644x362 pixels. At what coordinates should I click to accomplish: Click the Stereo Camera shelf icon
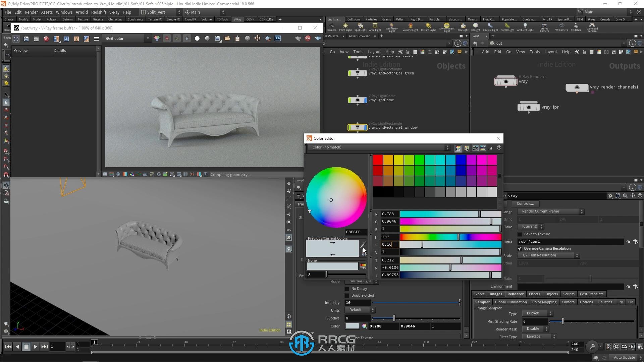point(544,27)
